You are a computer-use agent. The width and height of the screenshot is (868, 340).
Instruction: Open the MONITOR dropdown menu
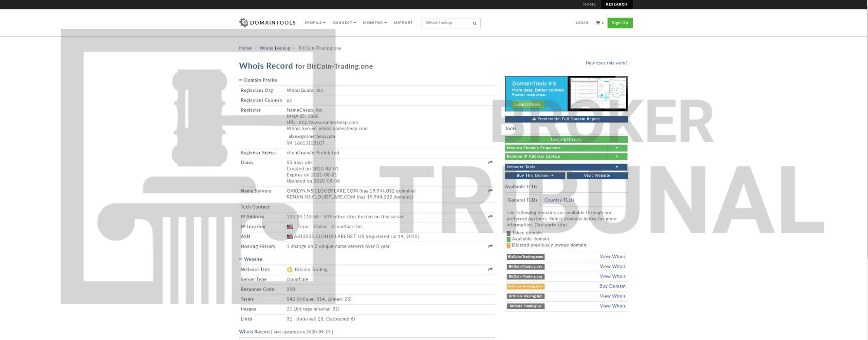pyautogui.click(x=375, y=23)
